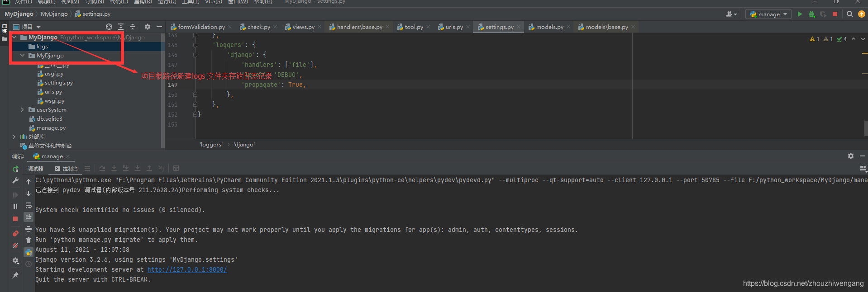Open debug sidebar settings gear
The image size is (868, 292).
(x=15, y=261)
